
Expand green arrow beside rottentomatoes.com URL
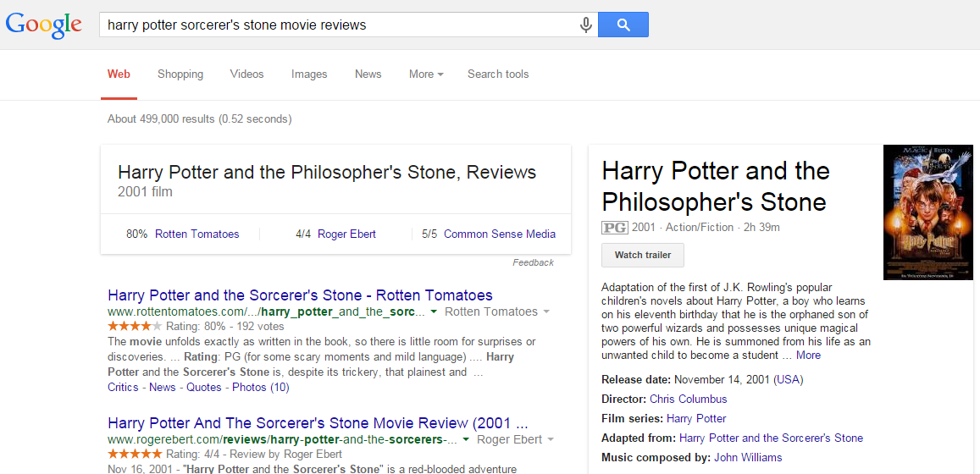[x=434, y=312]
